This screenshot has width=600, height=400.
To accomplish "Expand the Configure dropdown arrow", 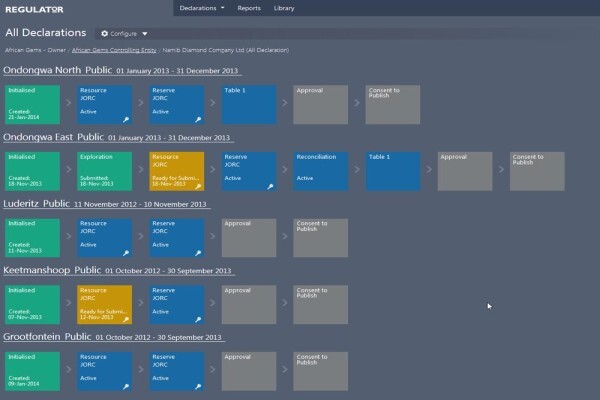I will pyautogui.click(x=145, y=34).
